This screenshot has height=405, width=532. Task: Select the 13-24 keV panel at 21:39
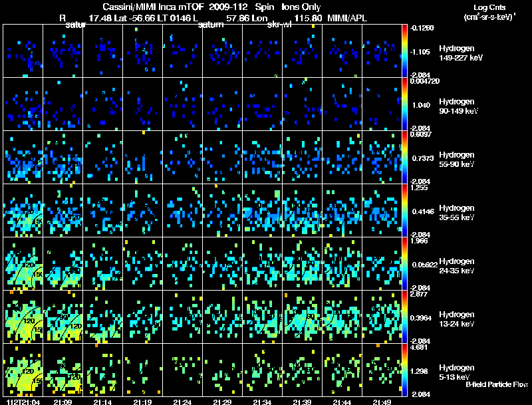coord(303,317)
